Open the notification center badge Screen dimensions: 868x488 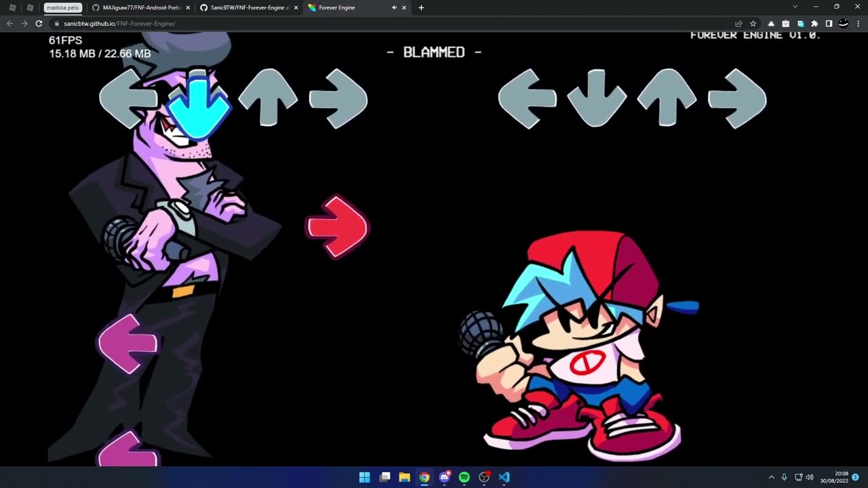click(856, 477)
